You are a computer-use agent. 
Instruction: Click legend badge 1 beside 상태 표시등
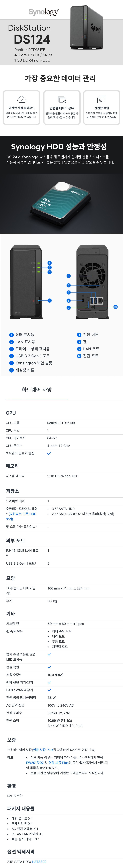coord(11,335)
